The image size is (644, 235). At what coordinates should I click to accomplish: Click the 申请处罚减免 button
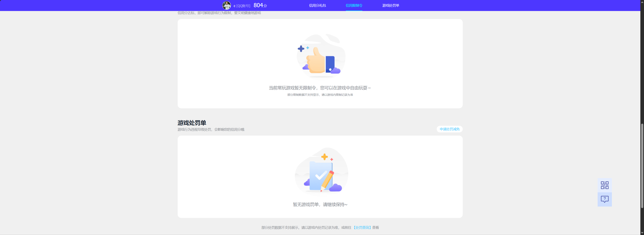click(449, 129)
